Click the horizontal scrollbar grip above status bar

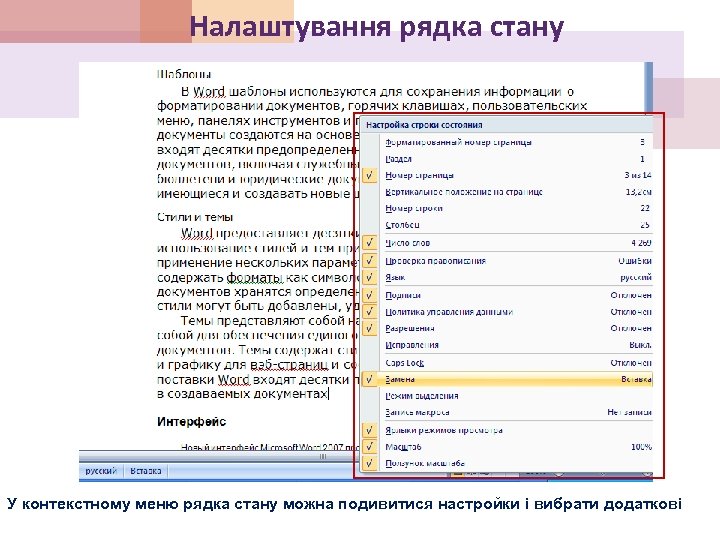click(x=323, y=456)
